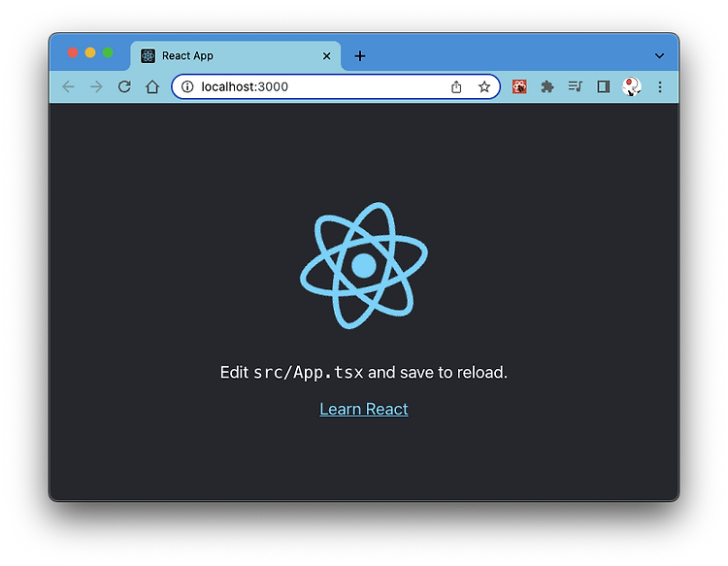Bookmark this tab with the star
The width and height of the screenshot is (728, 566).
pos(484,86)
